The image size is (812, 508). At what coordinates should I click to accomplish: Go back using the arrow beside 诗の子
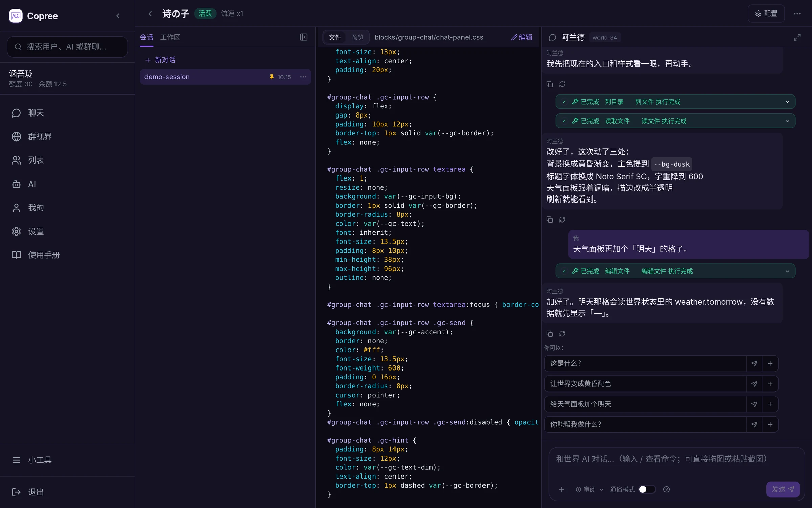coord(150,14)
